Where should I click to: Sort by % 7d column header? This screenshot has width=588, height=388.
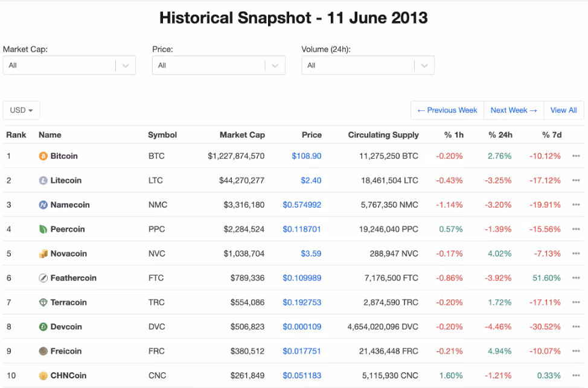coord(552,135)
